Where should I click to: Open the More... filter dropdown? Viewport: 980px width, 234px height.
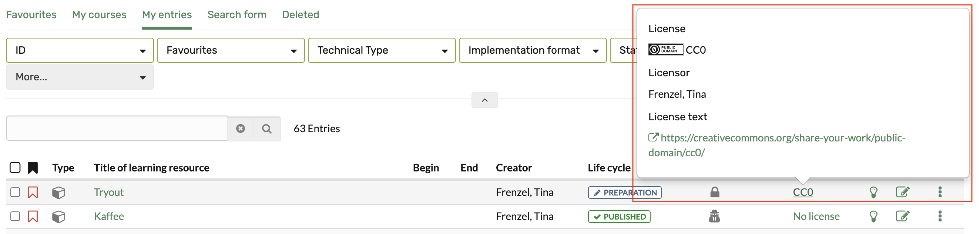pyautogui.click(x=80, y=77)
